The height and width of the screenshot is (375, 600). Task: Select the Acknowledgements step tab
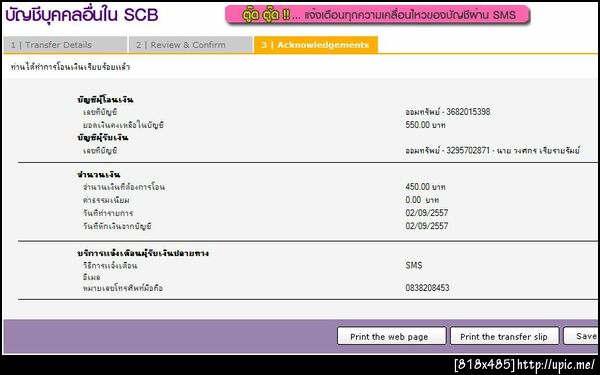pyautogui.click(x=316, y=45)
